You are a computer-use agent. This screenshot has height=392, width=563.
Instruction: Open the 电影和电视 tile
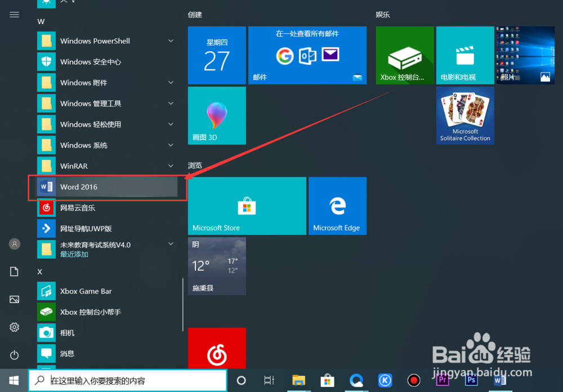[465, 55]
